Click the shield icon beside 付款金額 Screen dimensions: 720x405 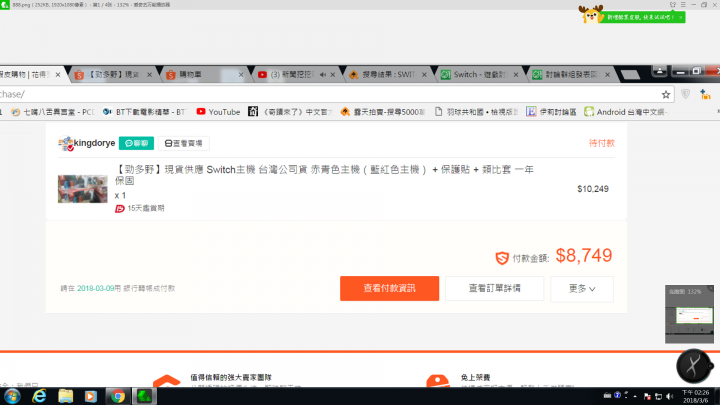[x=502, y=258]
